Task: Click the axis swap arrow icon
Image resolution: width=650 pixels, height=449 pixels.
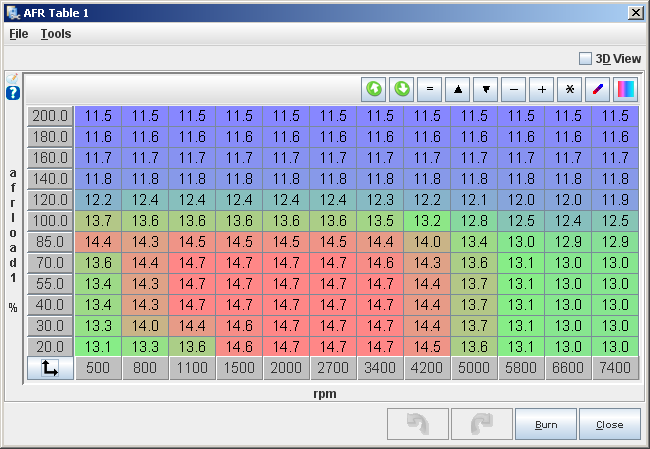Action: click(50, 368)
